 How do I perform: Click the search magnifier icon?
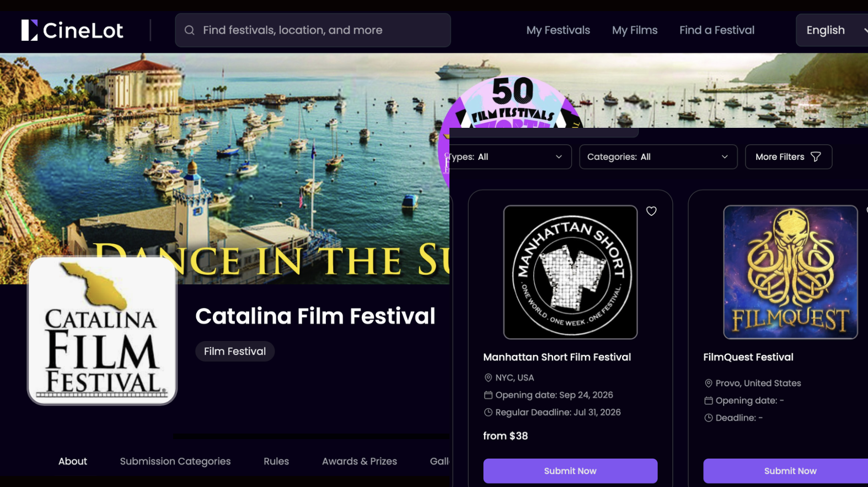pyautogui.click(x=190, y=30)
